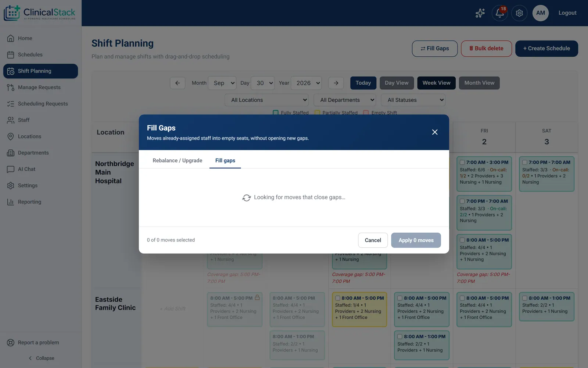The width and height of the screenshot is (588, 368).
Task: Check the yellow Staffed 1/4 shift checkbox
Action: pyautogui.click(x=338, y=298)
